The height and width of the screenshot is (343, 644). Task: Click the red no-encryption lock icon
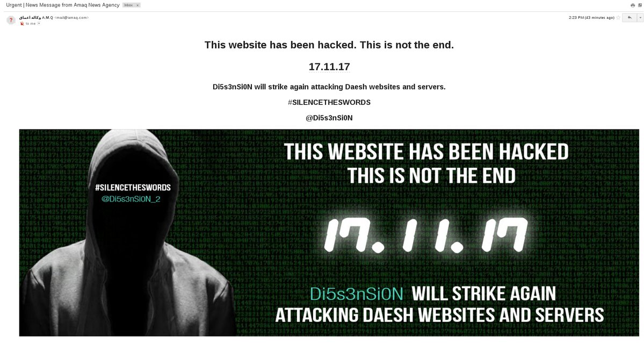[22, 24]
